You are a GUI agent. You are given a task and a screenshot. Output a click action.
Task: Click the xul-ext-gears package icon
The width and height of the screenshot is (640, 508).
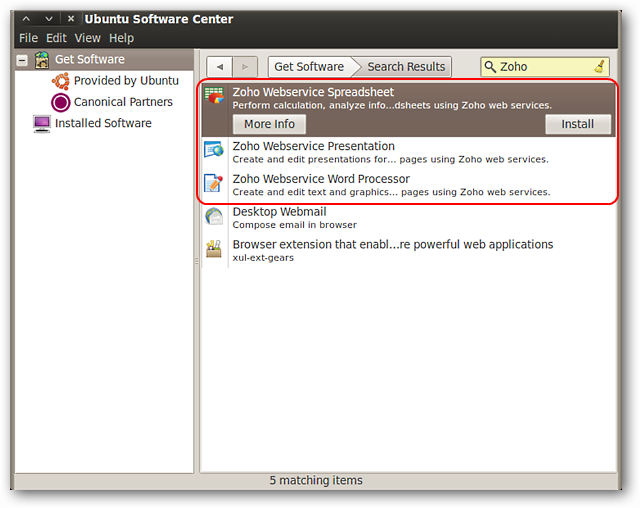[x=214, y=248]
